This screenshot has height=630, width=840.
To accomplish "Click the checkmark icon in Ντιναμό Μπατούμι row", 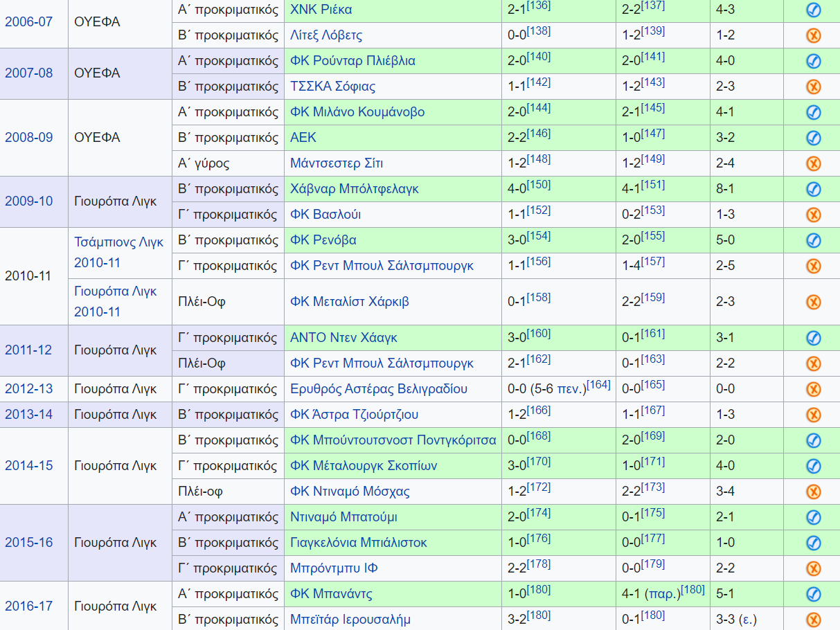I will pos(814,517).
